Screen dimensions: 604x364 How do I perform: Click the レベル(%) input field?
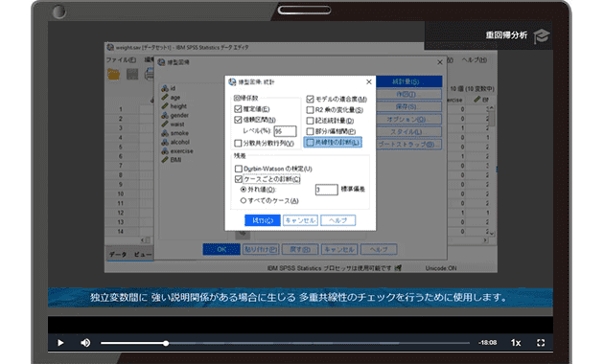[x=285, y=131]
